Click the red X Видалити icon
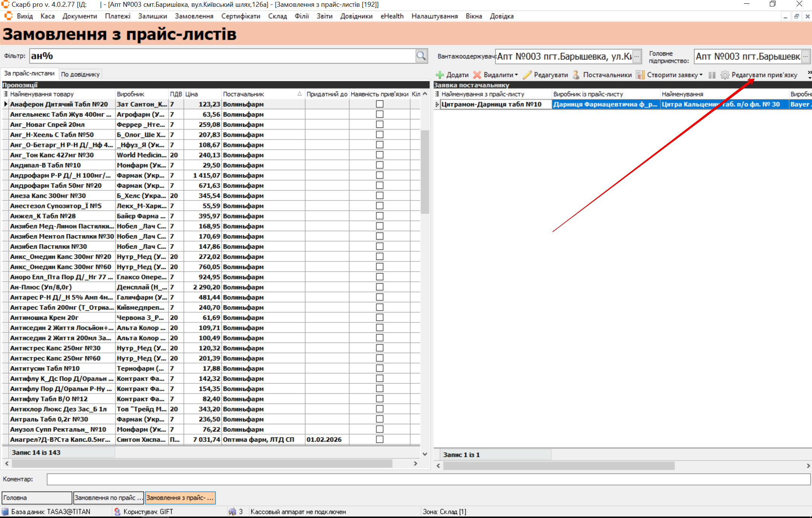 (x=477, y=75)
